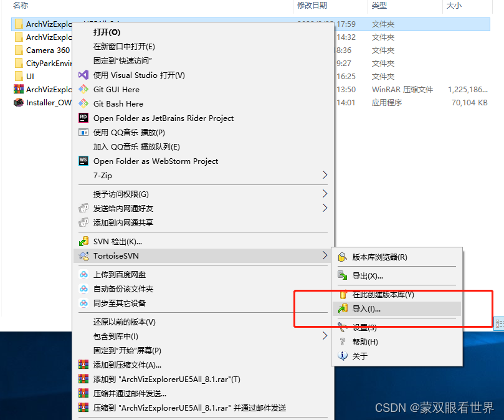The height and width of the screenshot is (420, 504).
Task: Click the 1,225,186... size cell
Action: click(468, 89)
